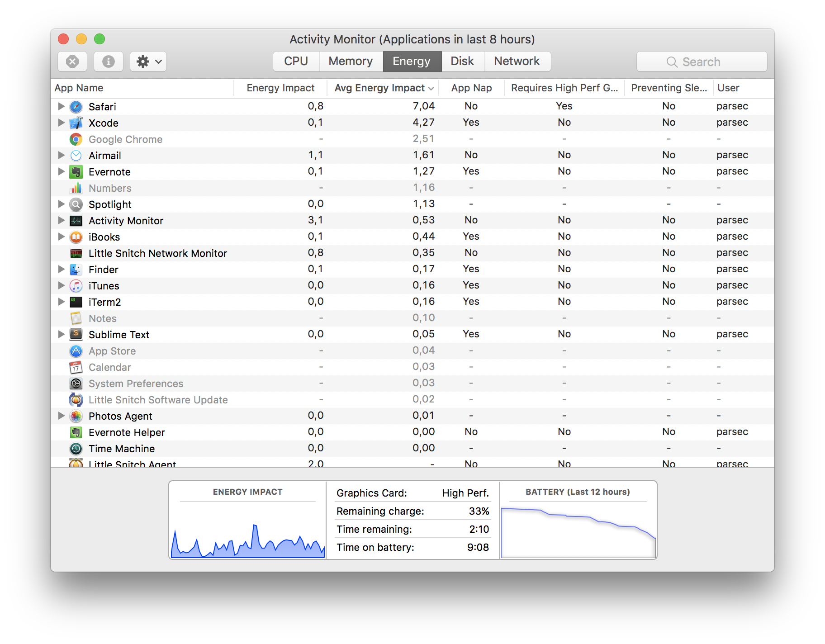Click the Little Snitch Network Monitor icon

click(x=76, y=253)
